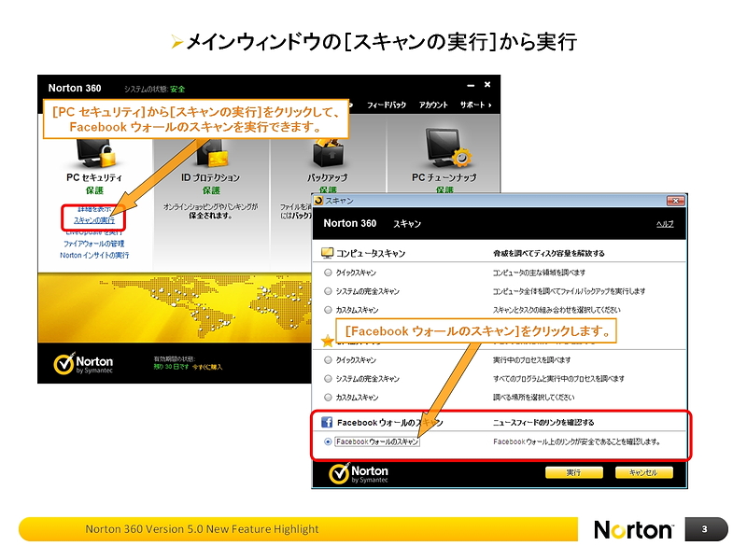Click the Facebook ウォール上のリンク safety description

pyautogui.click(x=576, y=441)
